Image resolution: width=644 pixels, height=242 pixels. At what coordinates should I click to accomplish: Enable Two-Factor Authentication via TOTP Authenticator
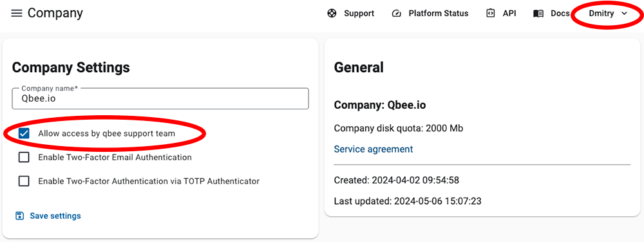(24, 181)
